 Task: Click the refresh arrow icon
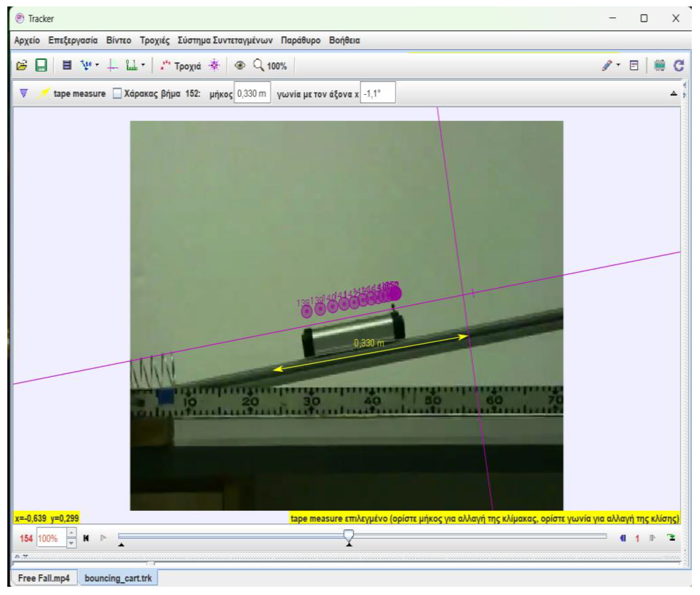pyautogui.click(x=679, y=65)
